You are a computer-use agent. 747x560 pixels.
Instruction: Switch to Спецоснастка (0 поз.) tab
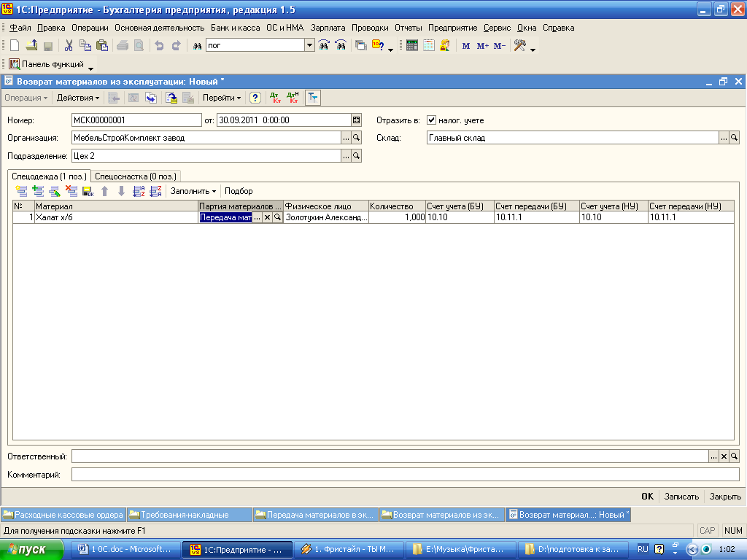[136, 176]
